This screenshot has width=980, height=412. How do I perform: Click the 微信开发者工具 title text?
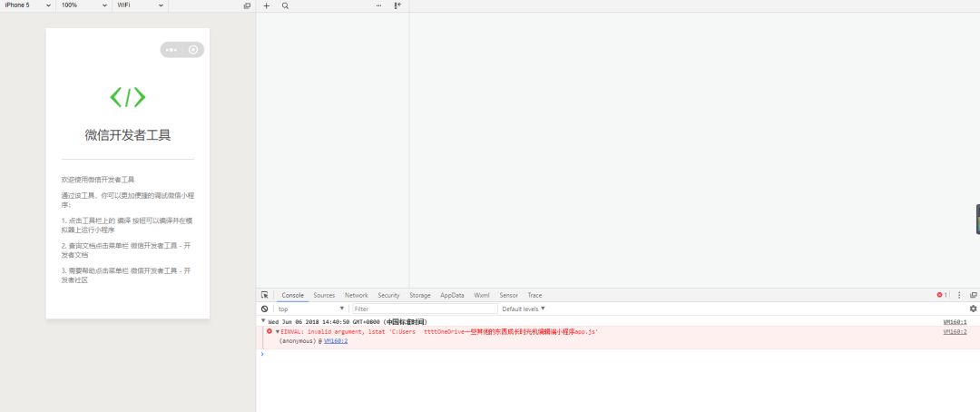(x=128, y=135)
